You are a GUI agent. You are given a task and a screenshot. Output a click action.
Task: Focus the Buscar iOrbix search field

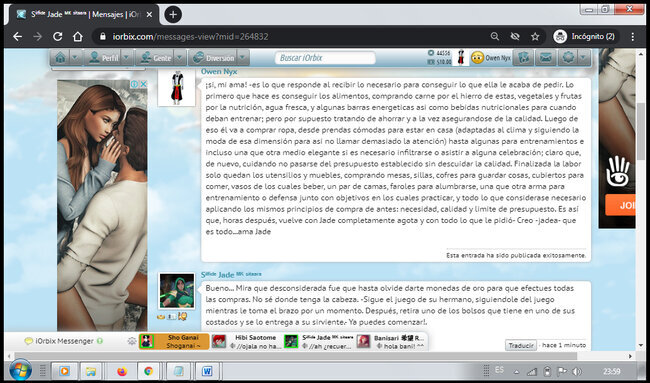(325, 58)
